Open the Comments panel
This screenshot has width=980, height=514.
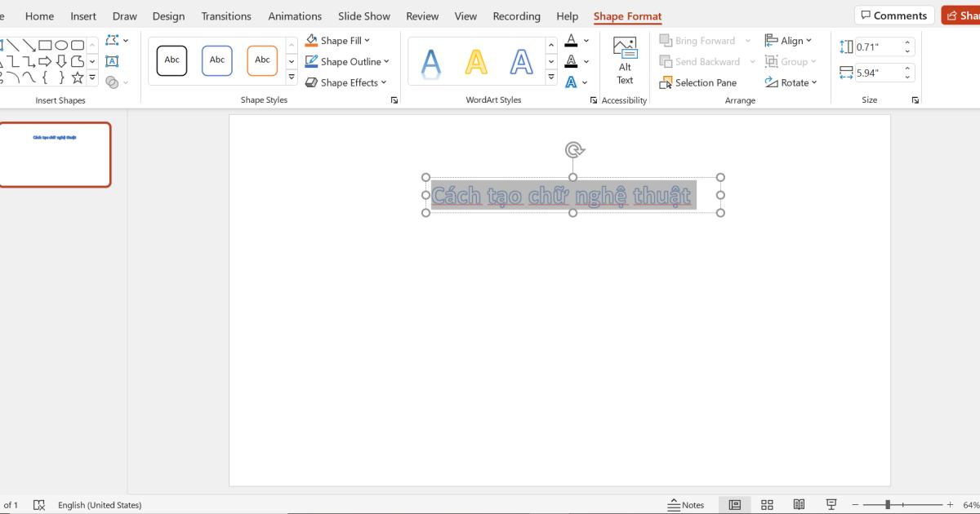(894, 15)
